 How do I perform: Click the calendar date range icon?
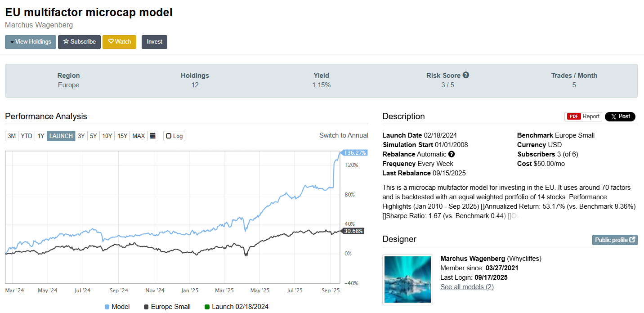(152, 136)
